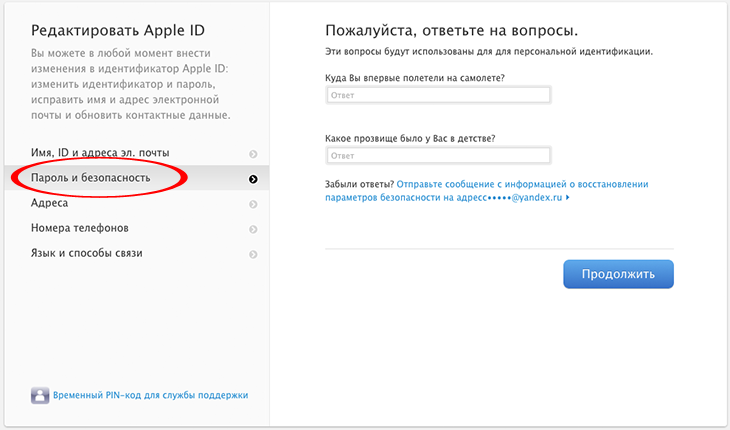This screenshot has height=430, width=730.
Task: Click arrow icon in Язык и способы связи row
Action: pos(253,255)
